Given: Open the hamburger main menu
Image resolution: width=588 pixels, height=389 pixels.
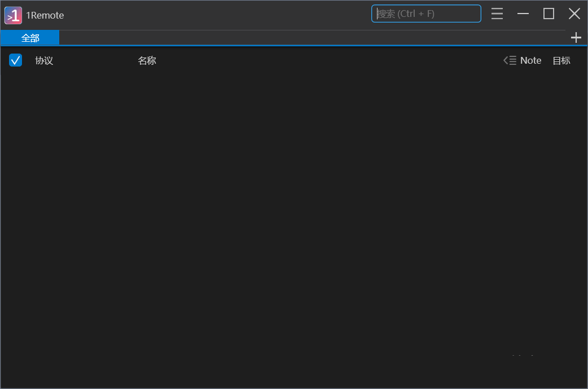Looking at the screenshot, I should (497, 14).
